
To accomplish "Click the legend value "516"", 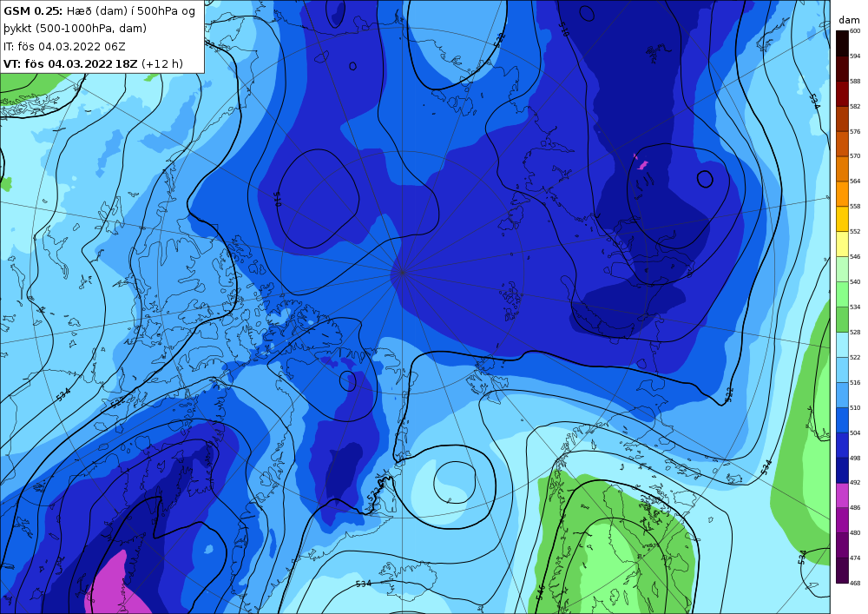I will coord(855,383).
